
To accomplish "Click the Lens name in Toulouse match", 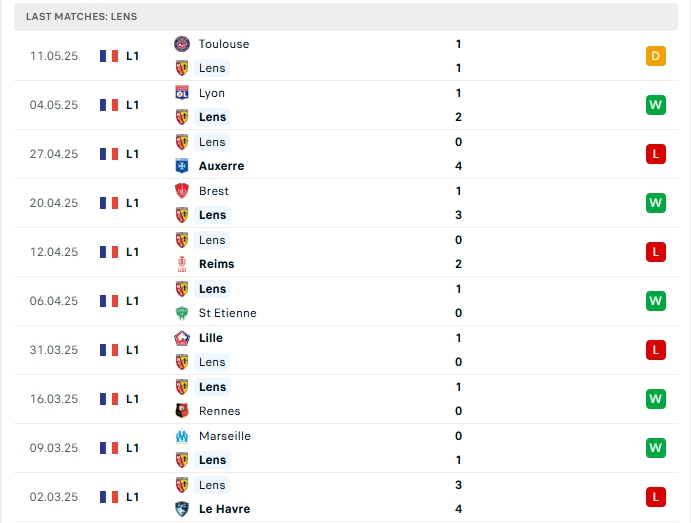I will coord(212,68).
